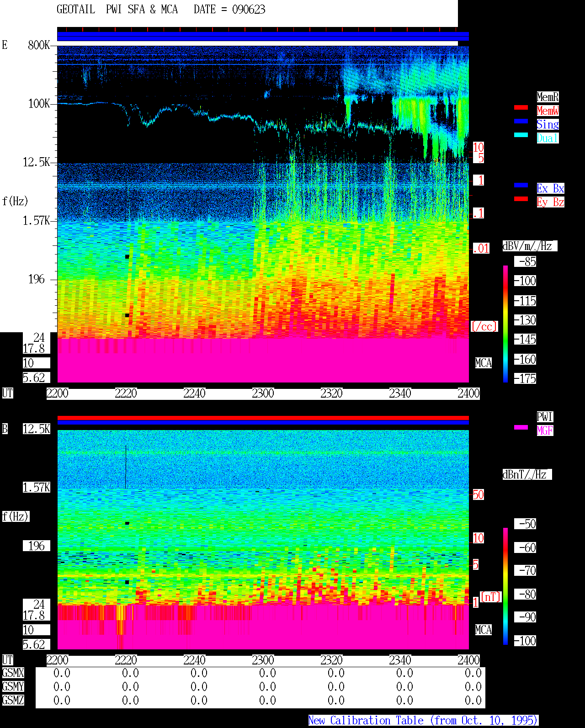This screenshot has width=585, height=728.
Task: Click the red .01 density tick label
Action: pyautogui.click(x=481, y=249)
